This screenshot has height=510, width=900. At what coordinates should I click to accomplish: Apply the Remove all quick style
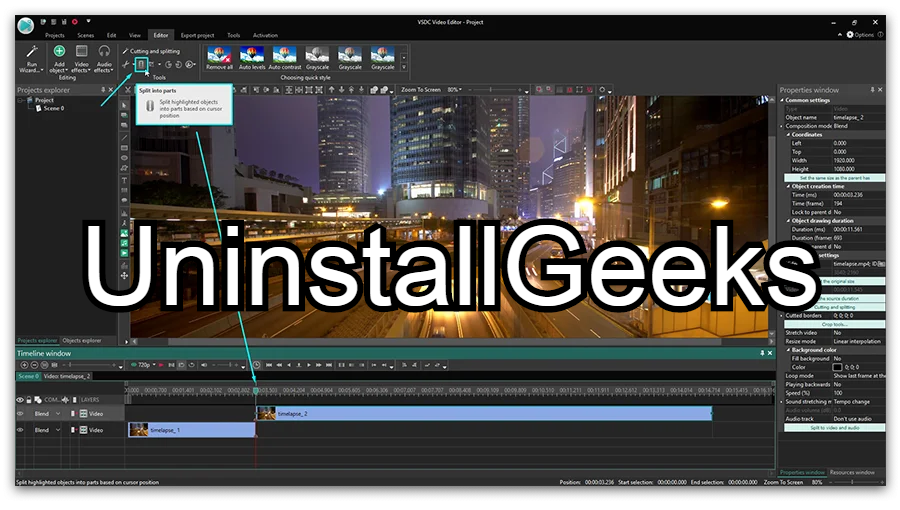[x=219, y=59]
